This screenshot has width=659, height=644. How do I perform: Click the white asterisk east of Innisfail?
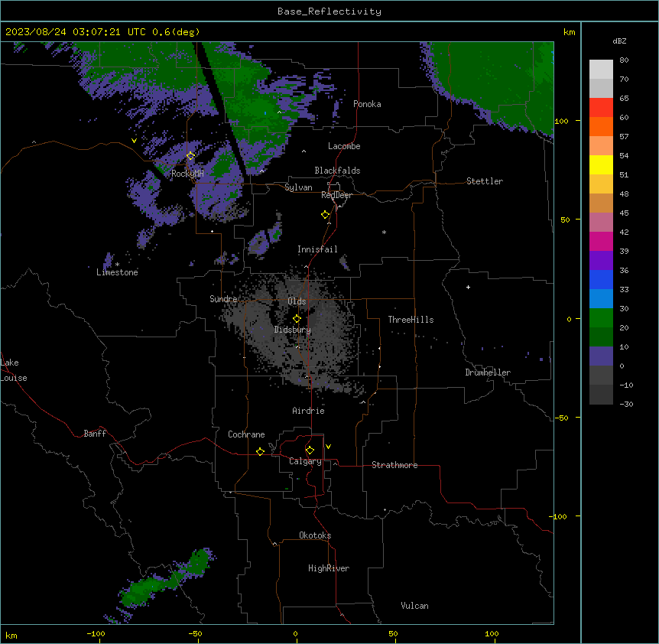coord(384,232)
